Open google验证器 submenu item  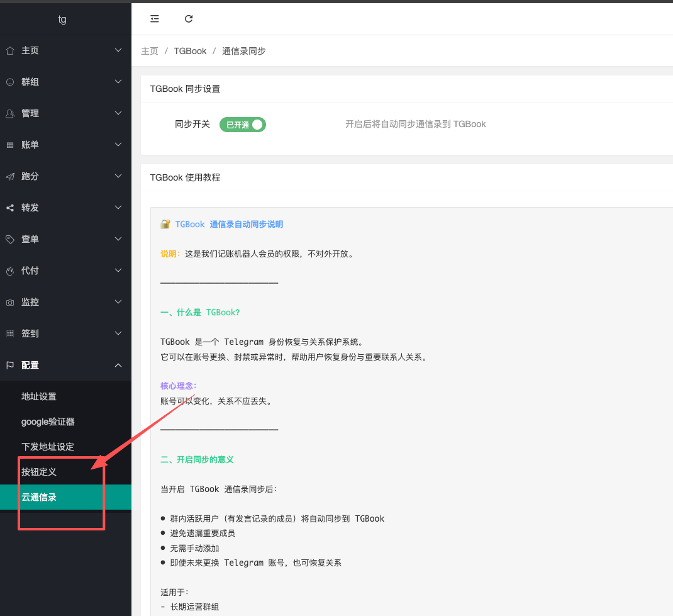[48, 422]
